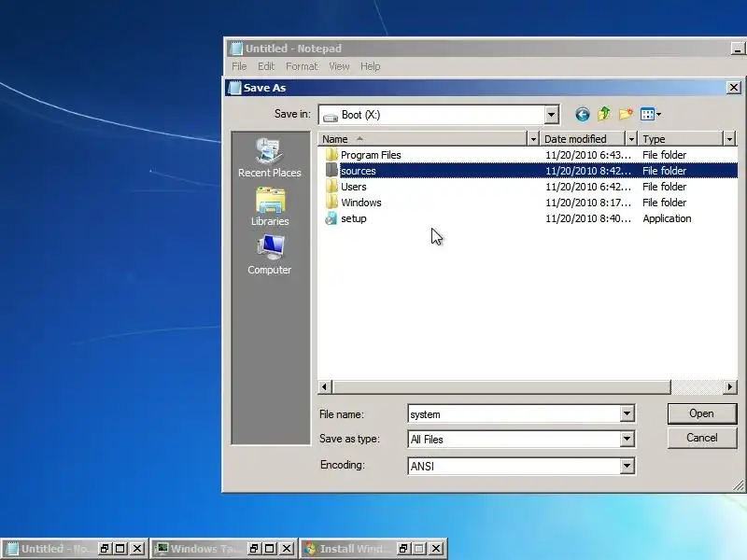Sort by Type column header
Image resolution: width=747 pixels, height=560 pixels.
click(681, 139)
